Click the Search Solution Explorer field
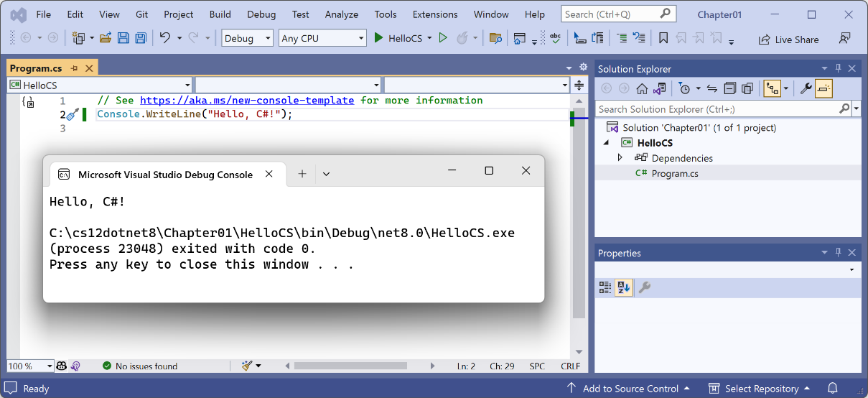 click(x=724, y=109)
